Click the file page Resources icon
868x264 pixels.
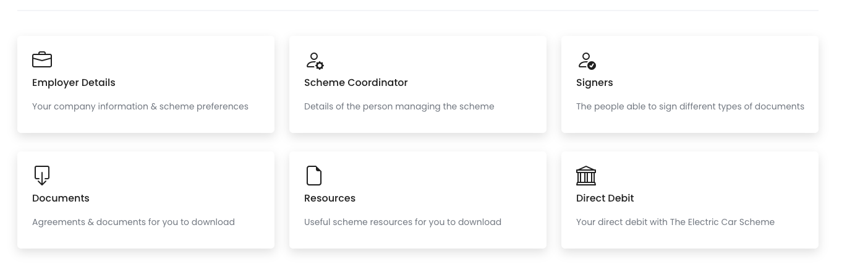[x=314, y=176]
